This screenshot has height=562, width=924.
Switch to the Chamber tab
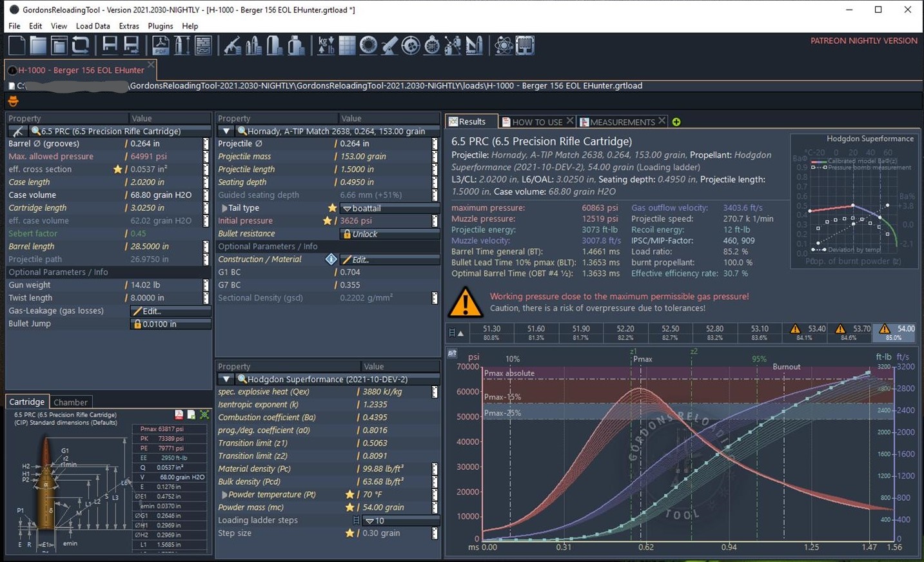70,402
